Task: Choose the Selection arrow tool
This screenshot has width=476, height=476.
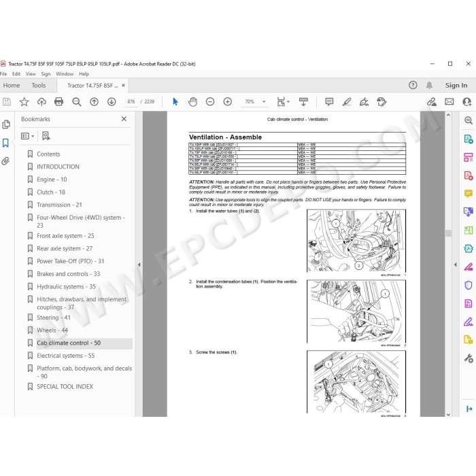Action: pos(175,102)
